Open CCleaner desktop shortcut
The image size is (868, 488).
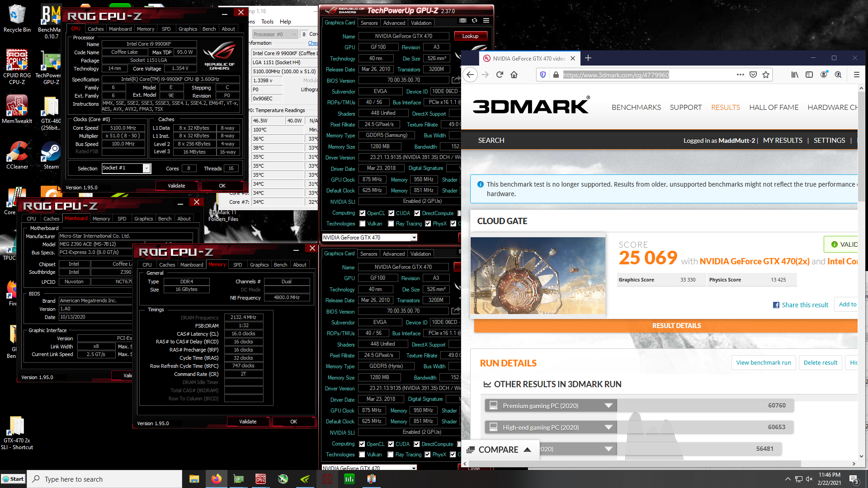17,156
